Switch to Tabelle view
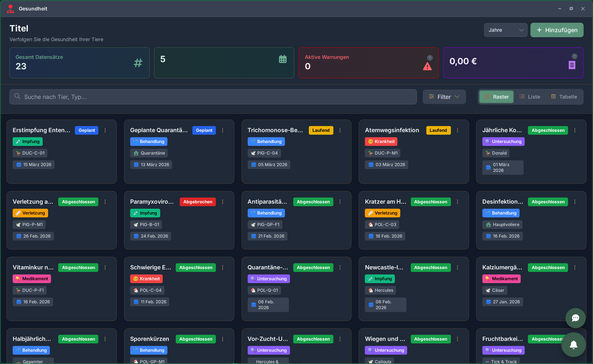The height and width of the screenshot is (364, 593). (x=564, y=97)
